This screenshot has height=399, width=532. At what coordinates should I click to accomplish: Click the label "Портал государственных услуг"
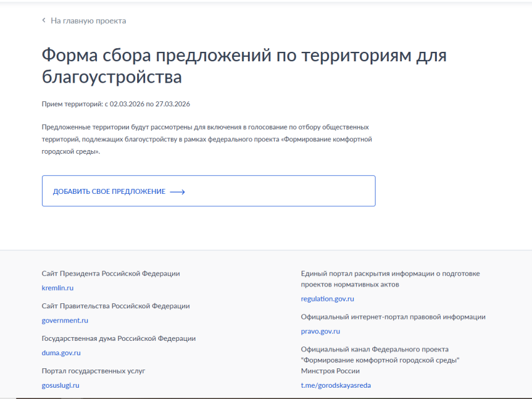pos(93,370)
